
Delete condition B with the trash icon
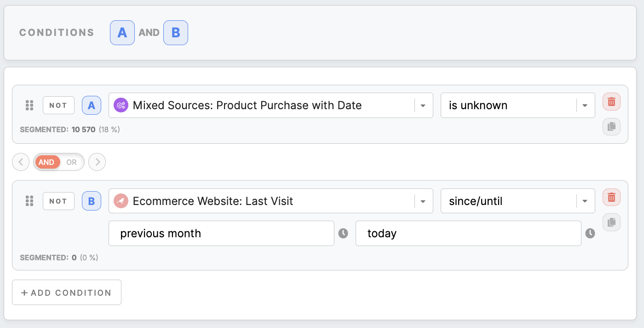[611, 198]
